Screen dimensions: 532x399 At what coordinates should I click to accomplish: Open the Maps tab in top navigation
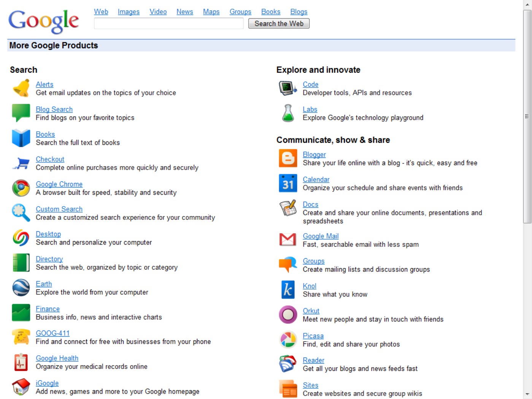pos(211,12)
